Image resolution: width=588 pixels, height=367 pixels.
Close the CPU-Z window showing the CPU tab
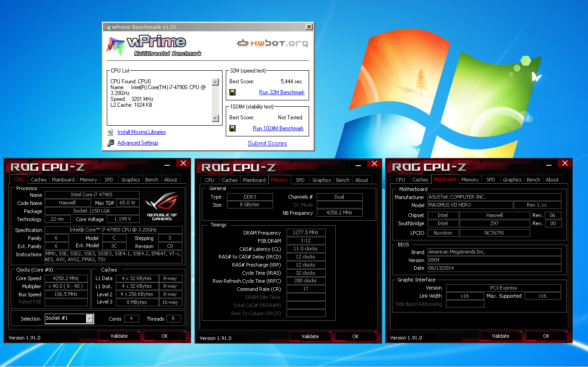click(183, 163)
